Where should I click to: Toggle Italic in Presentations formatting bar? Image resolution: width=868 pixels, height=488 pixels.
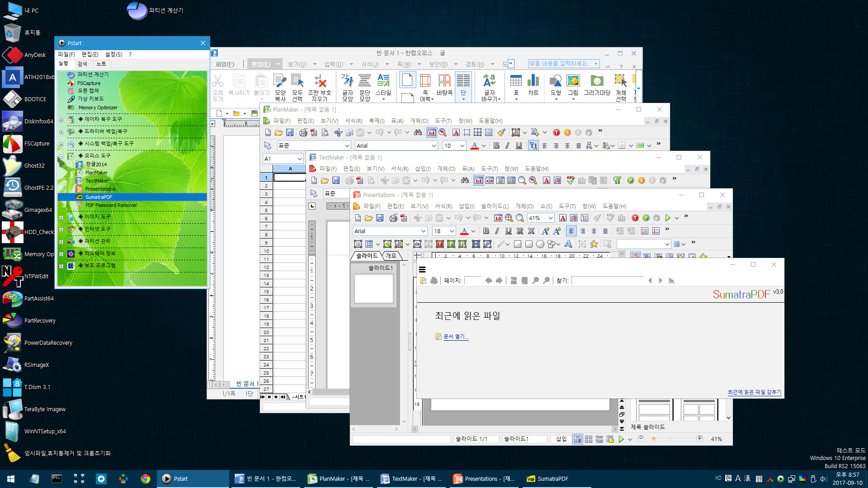click(x=497, y=231)
